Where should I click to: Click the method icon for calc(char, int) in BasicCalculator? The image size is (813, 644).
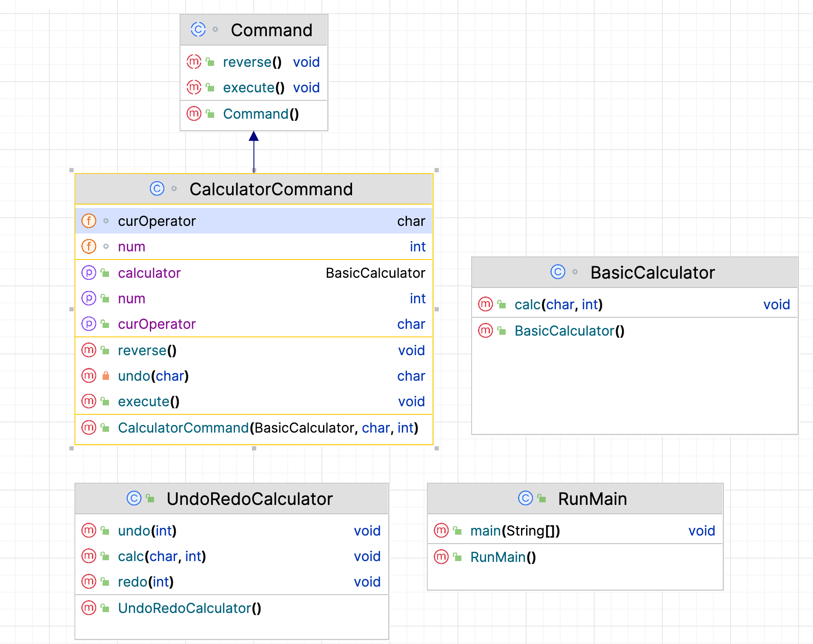pyautogui.click(x=485, y=304)
